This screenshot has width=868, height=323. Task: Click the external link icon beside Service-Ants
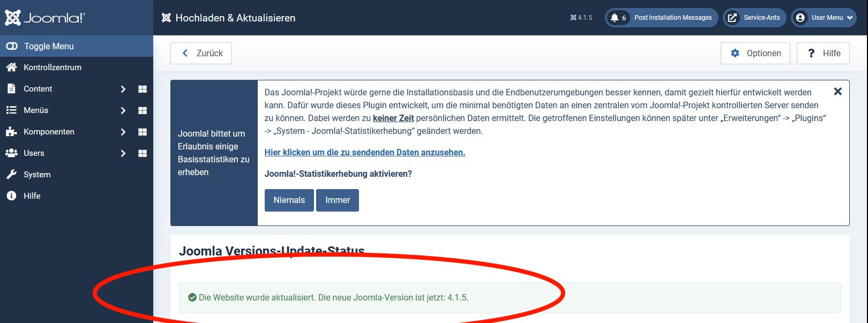732,18
